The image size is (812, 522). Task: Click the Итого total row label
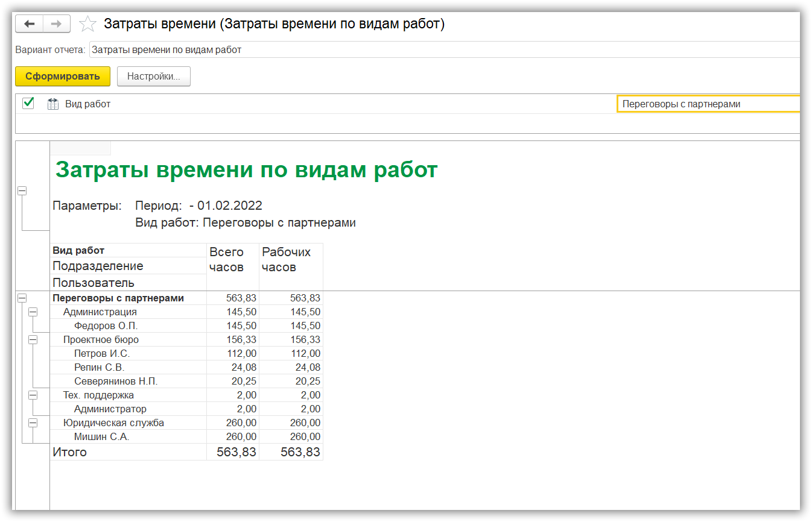(70, 452)
